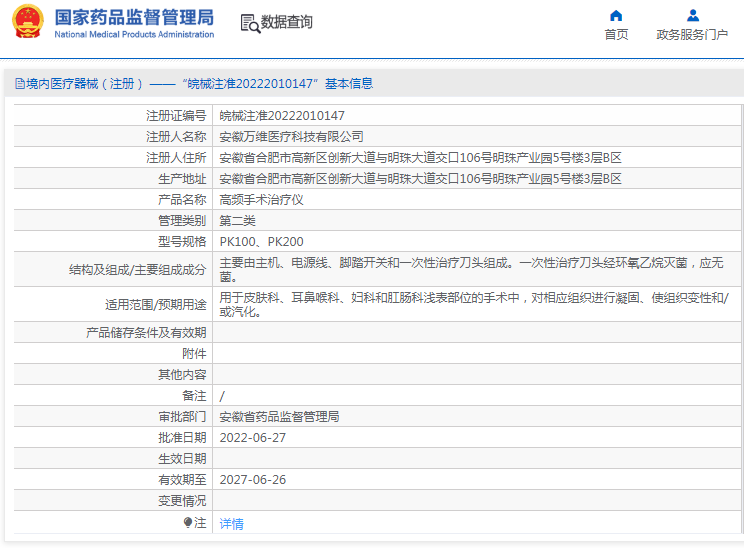Click the 批准日期 row label
744x548 pixels.
coord(182,438)
